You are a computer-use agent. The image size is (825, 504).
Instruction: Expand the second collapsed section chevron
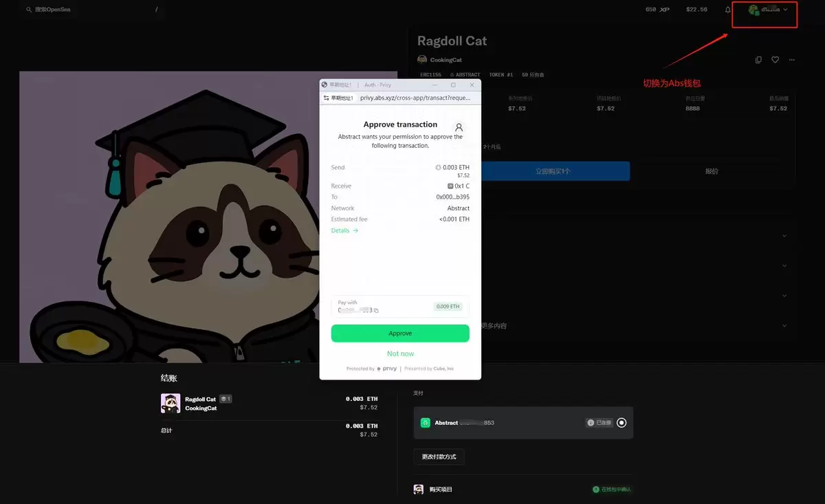click(x=784, y=265)
